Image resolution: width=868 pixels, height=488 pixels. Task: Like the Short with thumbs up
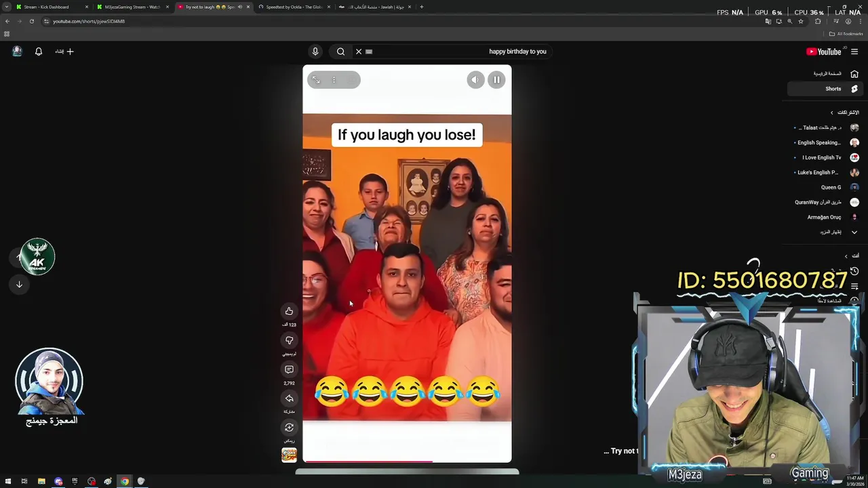coord(289,311)
